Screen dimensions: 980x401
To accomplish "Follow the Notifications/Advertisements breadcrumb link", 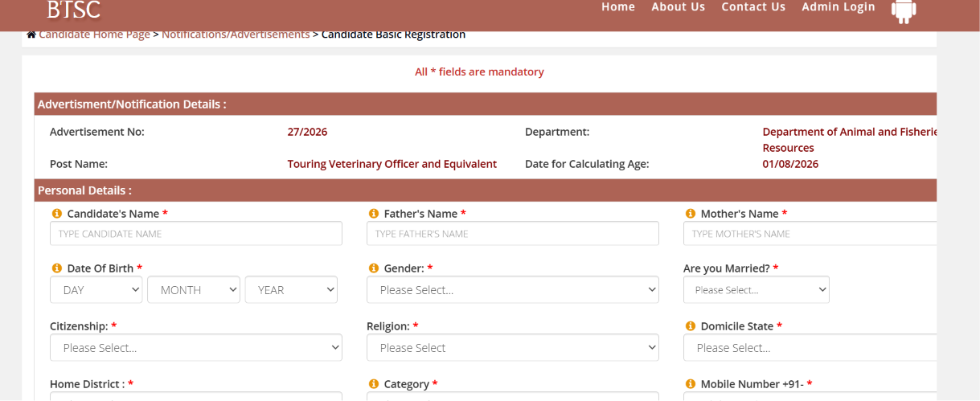I will click(x=236, y=35).
